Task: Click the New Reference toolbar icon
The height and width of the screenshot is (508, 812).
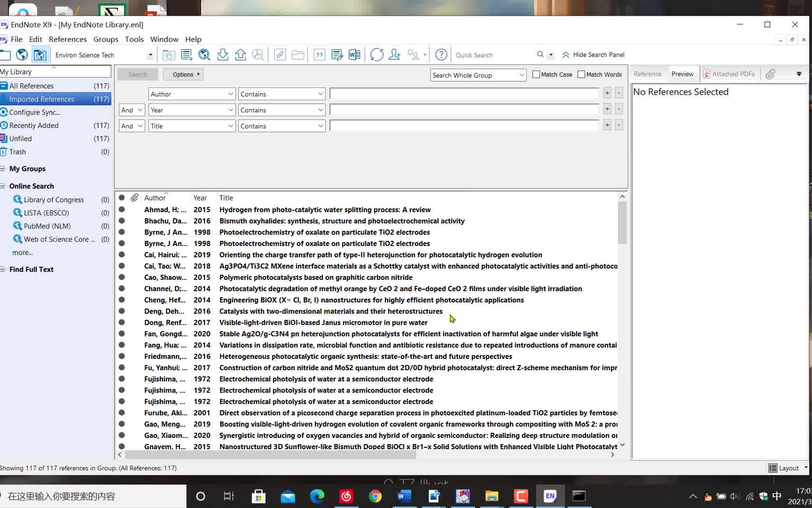Action: click(187, 55)
